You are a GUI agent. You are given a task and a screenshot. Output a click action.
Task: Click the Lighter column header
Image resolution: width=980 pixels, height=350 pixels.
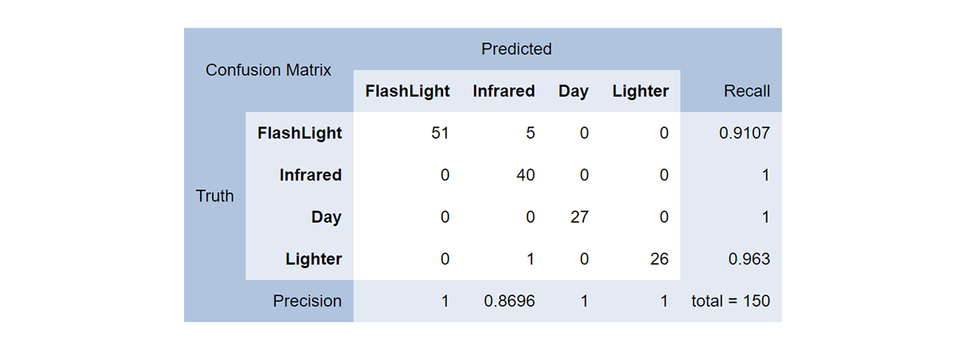[641, 91]
